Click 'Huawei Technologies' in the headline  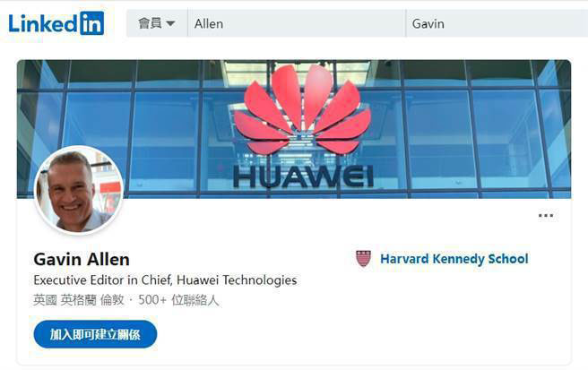[237, 280]
